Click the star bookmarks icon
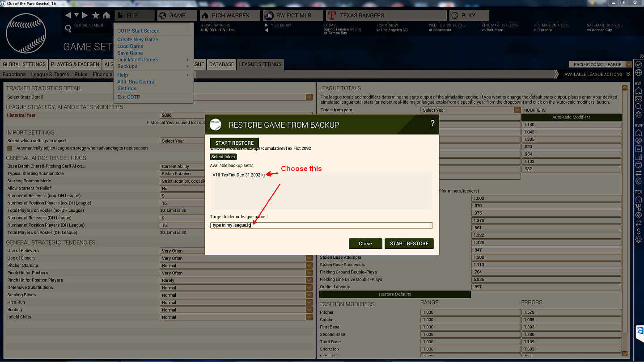The height and width of the screenshot is (362, 644). (96, 15)
